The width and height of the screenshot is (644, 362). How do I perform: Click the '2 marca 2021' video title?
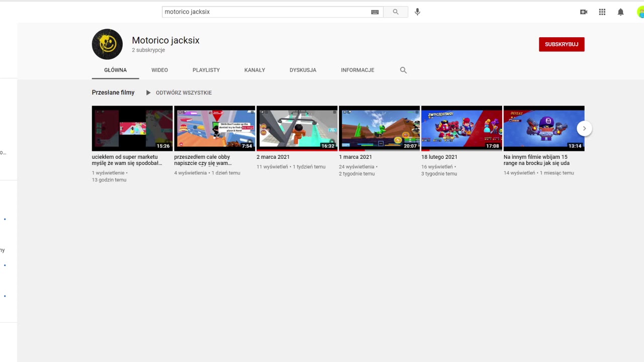(273, 157)
